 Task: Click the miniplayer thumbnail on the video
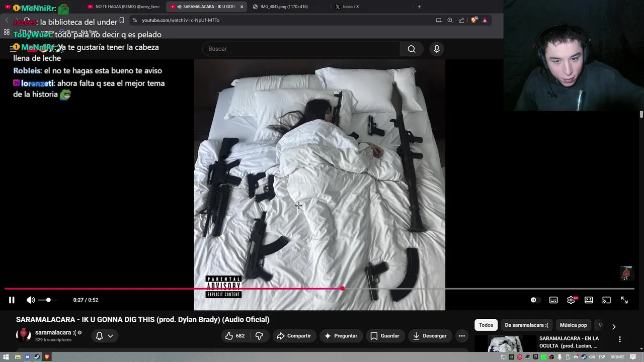coord(626,273)
